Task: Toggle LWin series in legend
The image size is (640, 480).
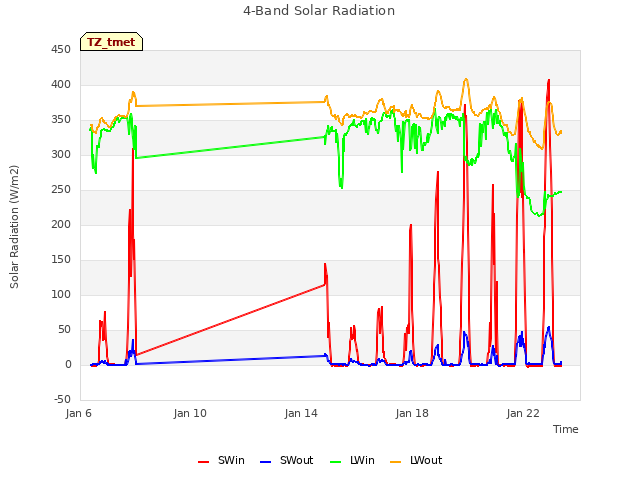Action: pos(352,460)
